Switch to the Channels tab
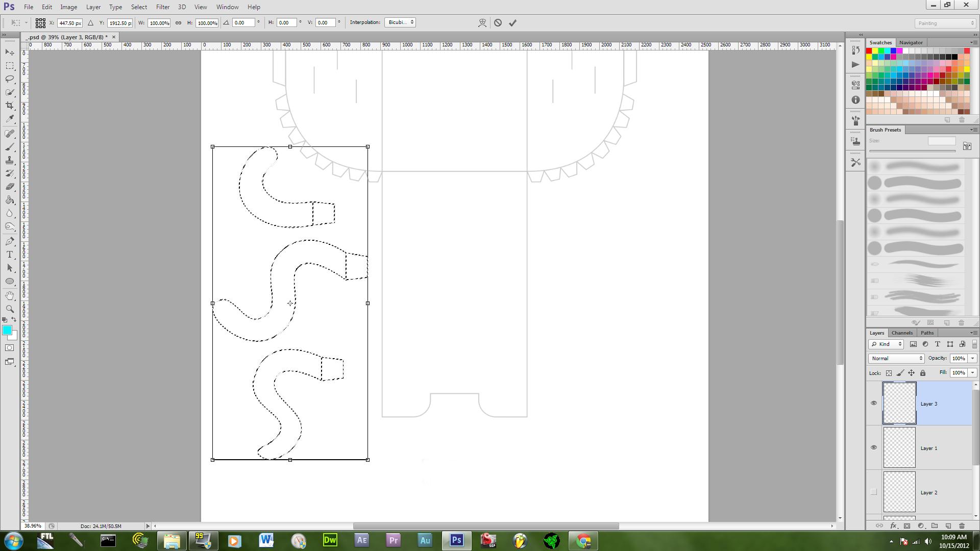The image size is (980, 551). (x=902, y=333)
